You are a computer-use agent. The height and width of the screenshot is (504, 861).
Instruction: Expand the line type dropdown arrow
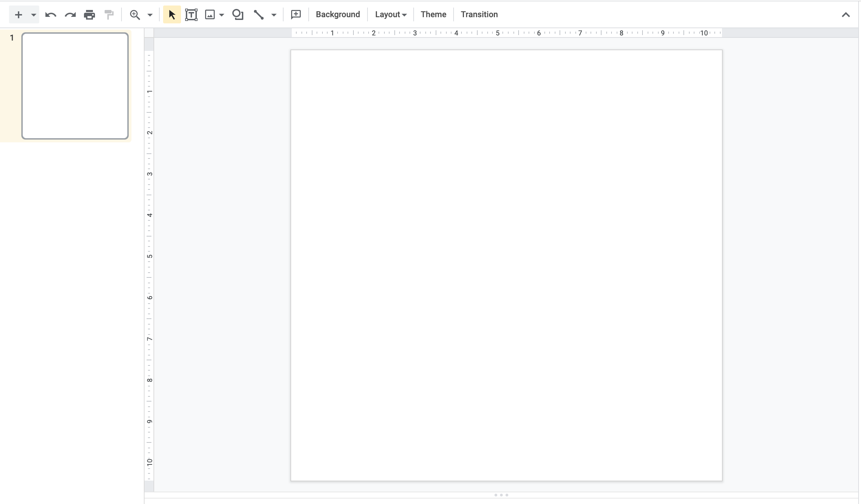tap(274, 15)
